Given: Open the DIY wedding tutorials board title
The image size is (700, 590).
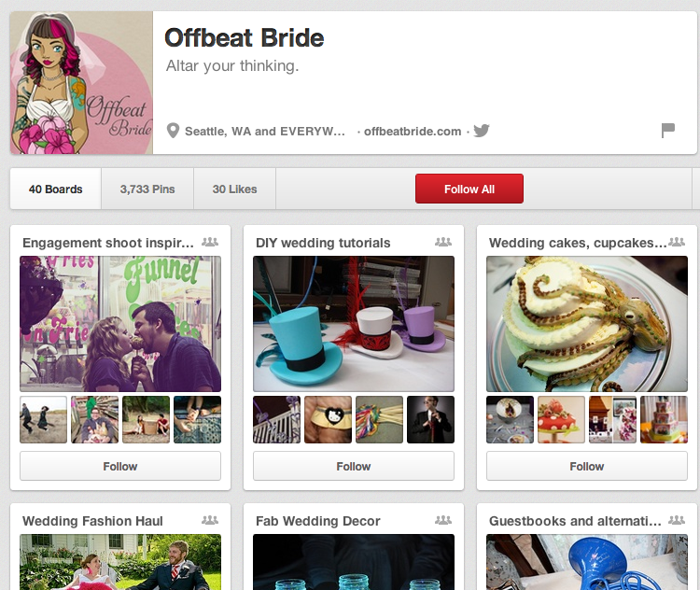Looking at the screenshot, I should (x=323, y=243).
